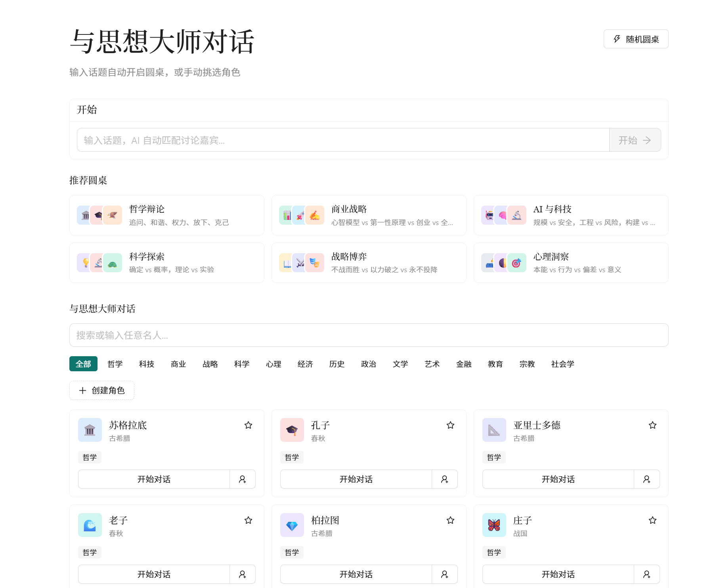Favorite Socrates (苏格拉底) with star icon
Image resolution: width=723 pixels, height=588 pixels.
[x=248, y=425]
